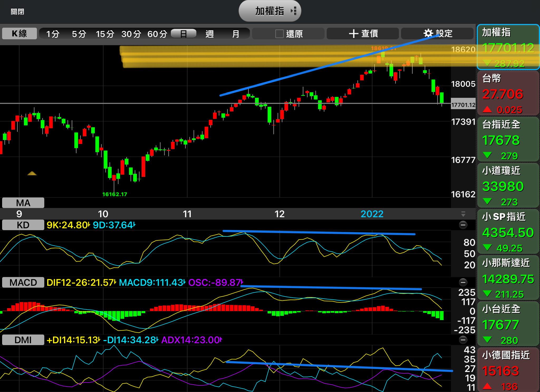This screenshot has height=392, width=540.
Task: Click the plus icon for price lookup
Action: [x=353, y=34]
